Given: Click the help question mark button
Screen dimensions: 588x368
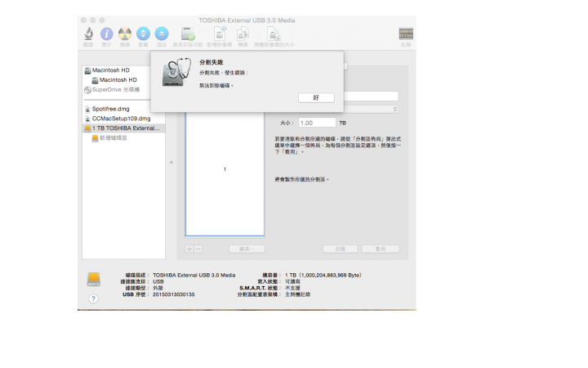Looking at the screenshot, I should coord(93,299).
